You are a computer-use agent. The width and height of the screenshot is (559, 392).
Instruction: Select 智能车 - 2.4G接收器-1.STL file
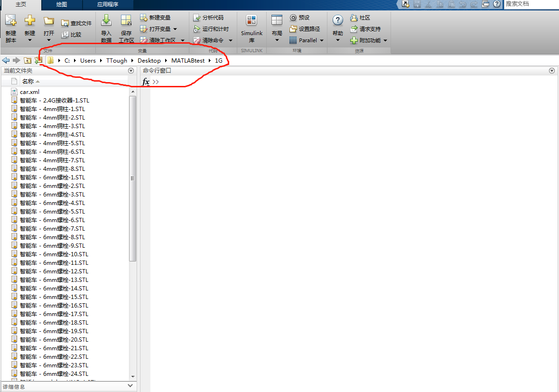coord(55,100)
